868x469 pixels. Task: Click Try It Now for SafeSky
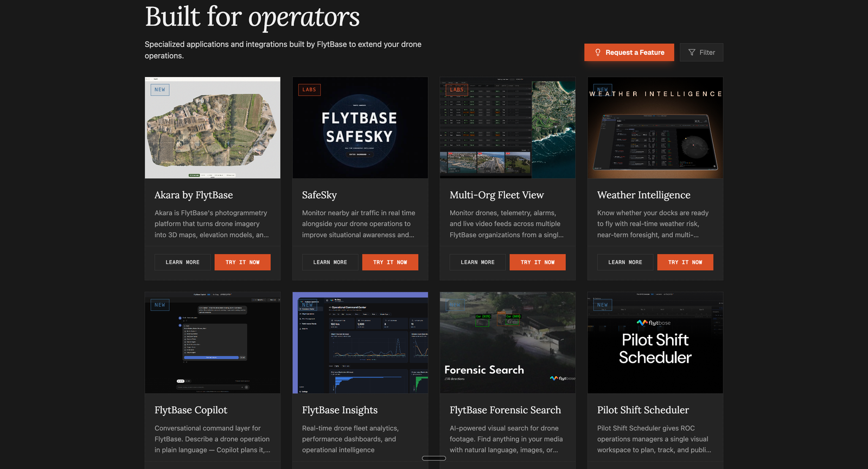click(390, 262)
